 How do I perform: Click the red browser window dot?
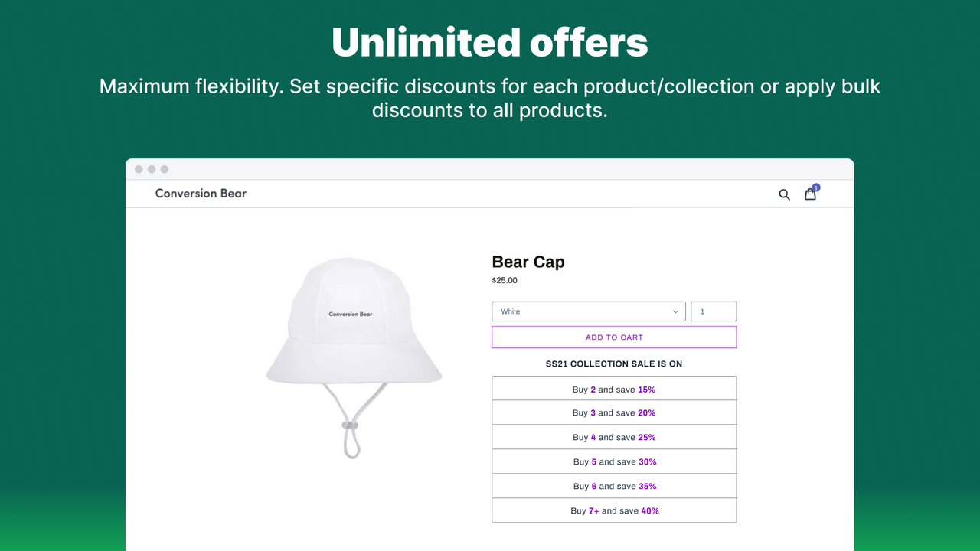tap(139, 168)
